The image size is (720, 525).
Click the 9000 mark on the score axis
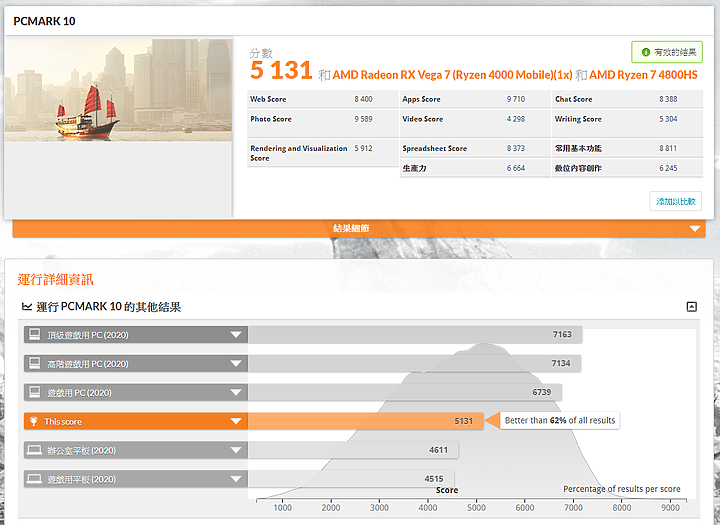tap(670, 508)
